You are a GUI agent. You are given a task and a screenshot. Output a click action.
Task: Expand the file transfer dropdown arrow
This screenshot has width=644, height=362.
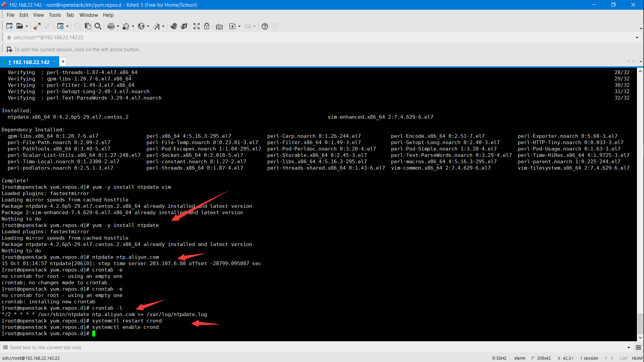133,26
